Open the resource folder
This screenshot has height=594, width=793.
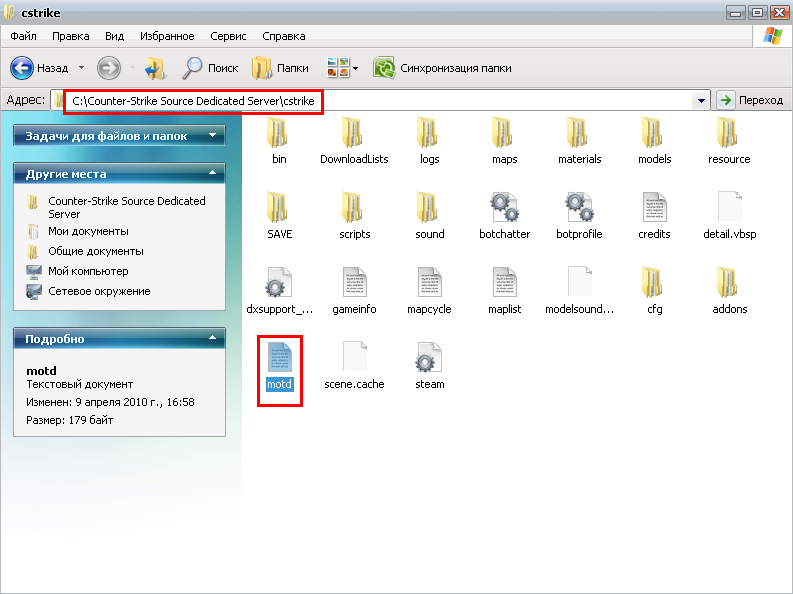729,141
